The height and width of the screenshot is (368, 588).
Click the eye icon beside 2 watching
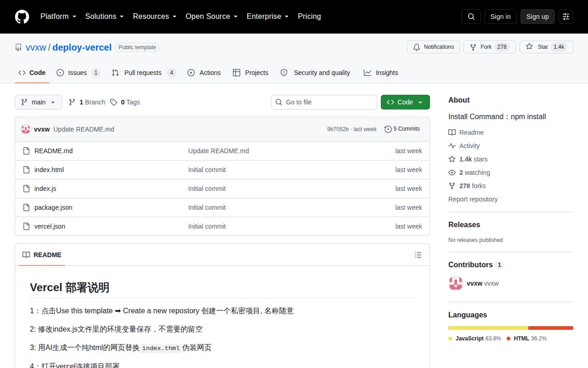click(452, 172)
